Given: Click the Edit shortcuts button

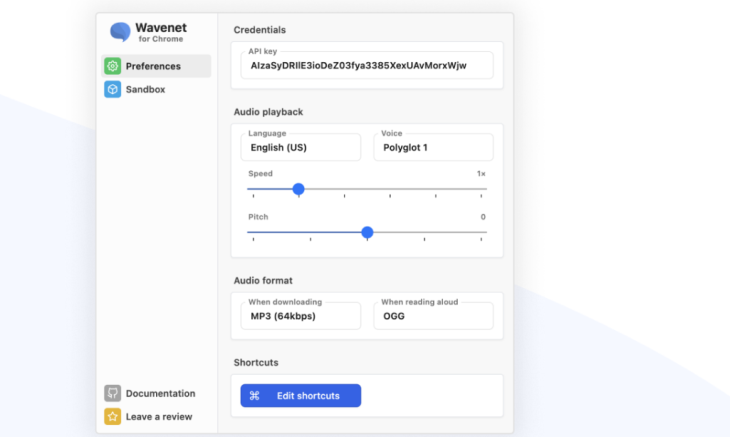Looking at the screenshot, I should coord(301,396).
